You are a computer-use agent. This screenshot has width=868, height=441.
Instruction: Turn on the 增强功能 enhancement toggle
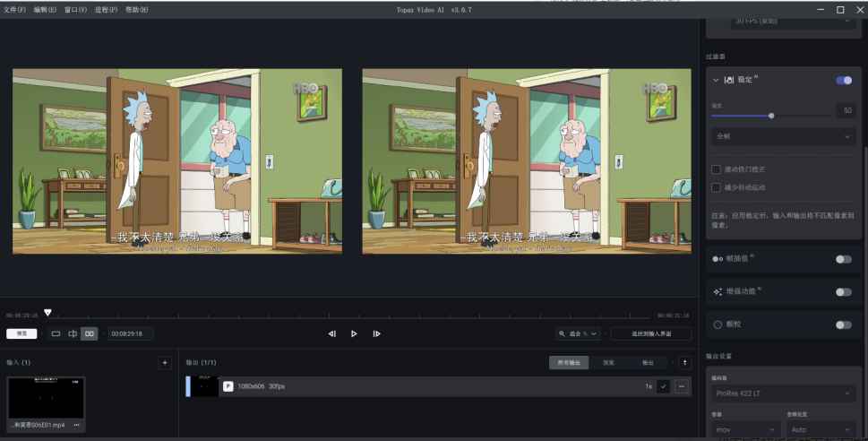click(843, 292)
